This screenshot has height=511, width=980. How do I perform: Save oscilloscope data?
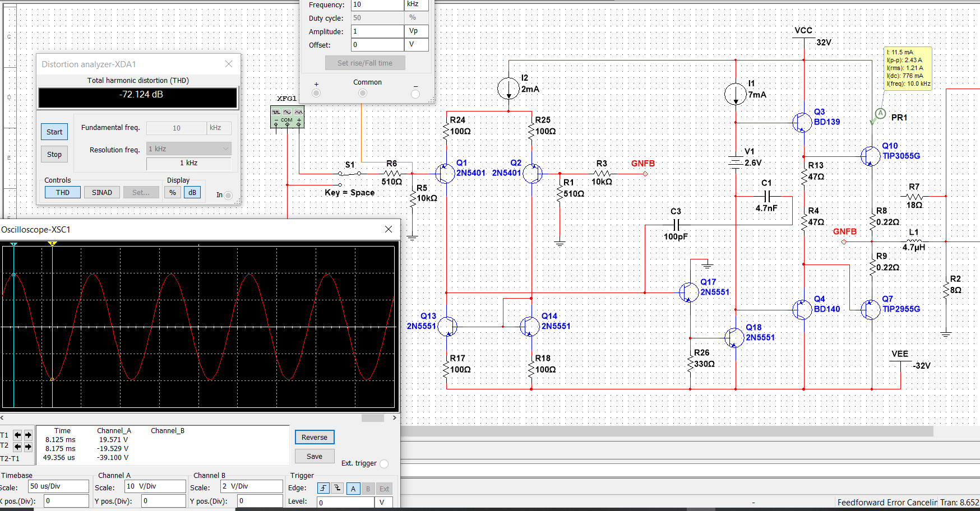pos(315,456)
